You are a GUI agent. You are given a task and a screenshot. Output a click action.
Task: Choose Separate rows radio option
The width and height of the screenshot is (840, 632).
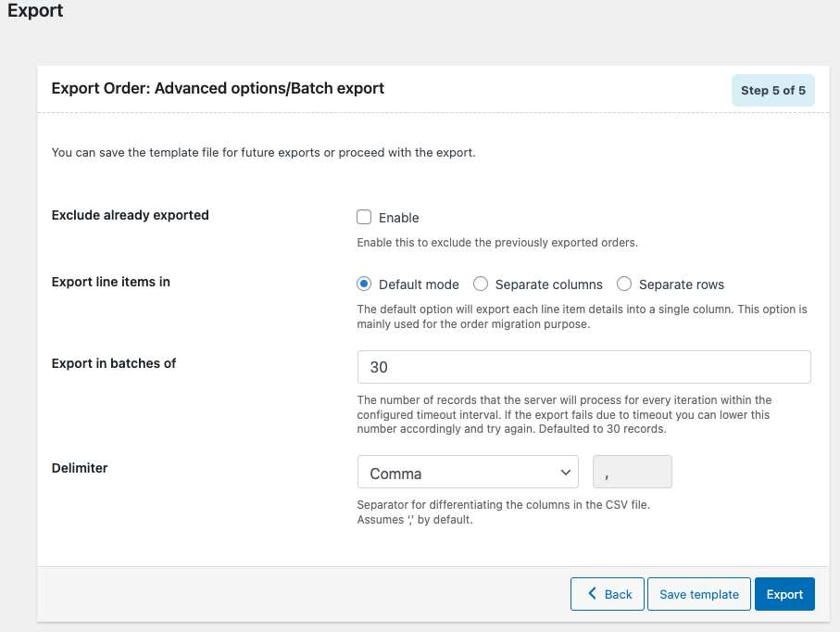pos(624,284)
